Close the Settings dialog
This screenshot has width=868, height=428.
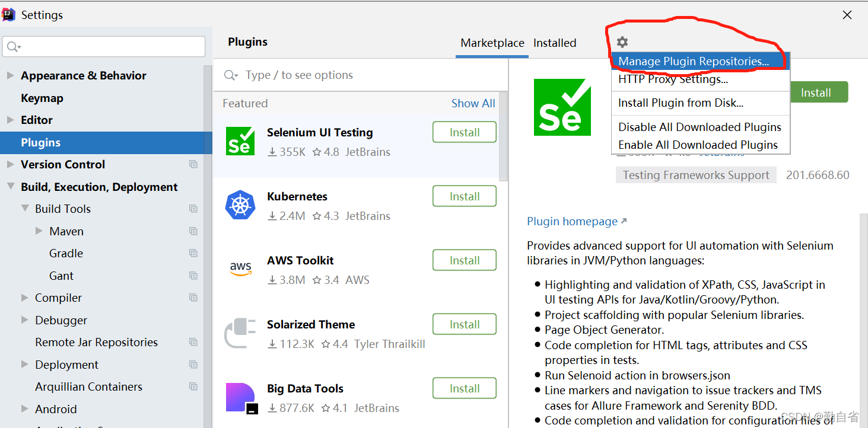pyautogui.click(x=847, y=15)
